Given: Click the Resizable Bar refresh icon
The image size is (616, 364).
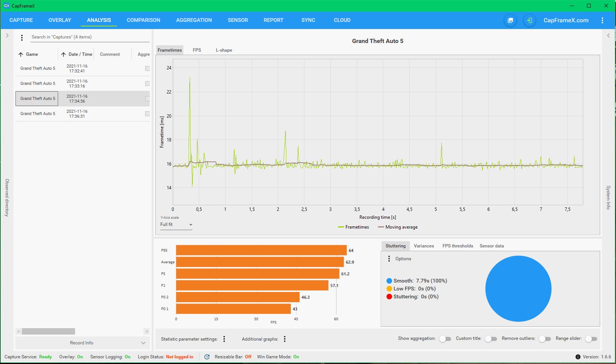Looking at the screenshot, I should pos(207,357).
